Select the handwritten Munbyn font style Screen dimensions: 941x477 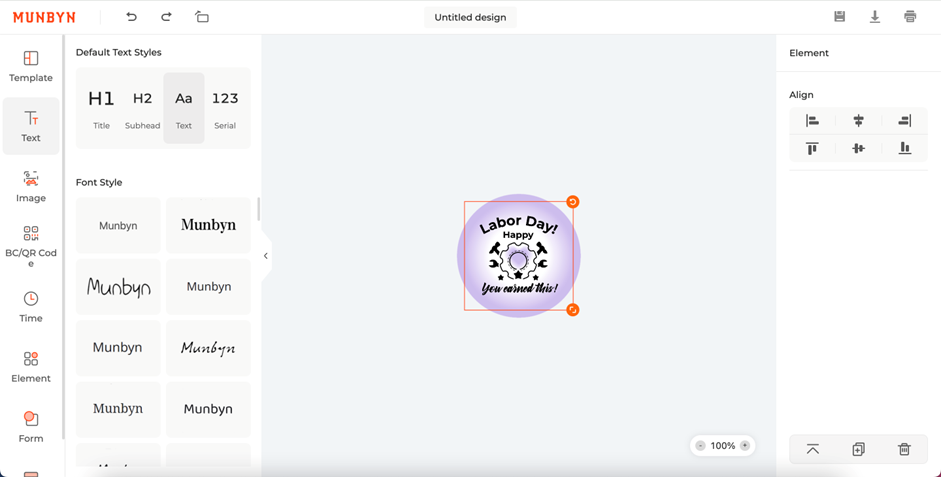[118, 287]
